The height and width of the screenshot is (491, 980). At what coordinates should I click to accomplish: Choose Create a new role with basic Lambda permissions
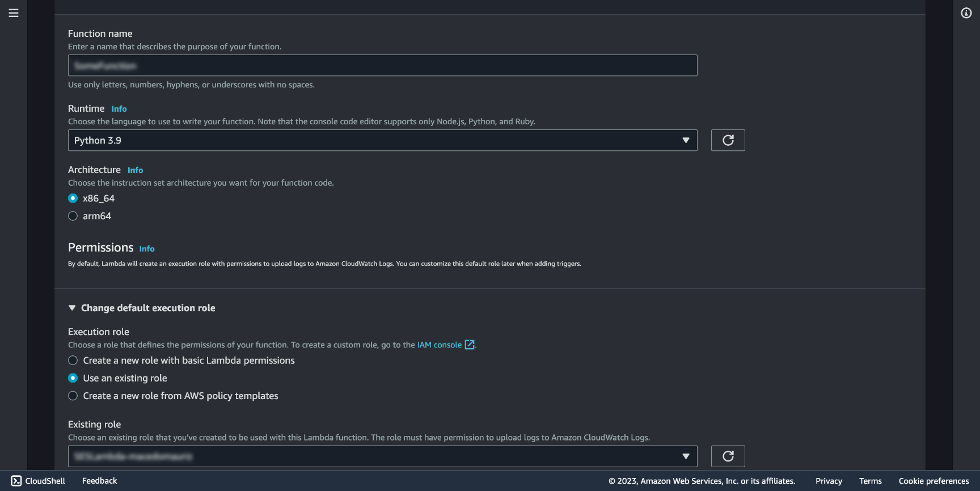tap(73, 360)
